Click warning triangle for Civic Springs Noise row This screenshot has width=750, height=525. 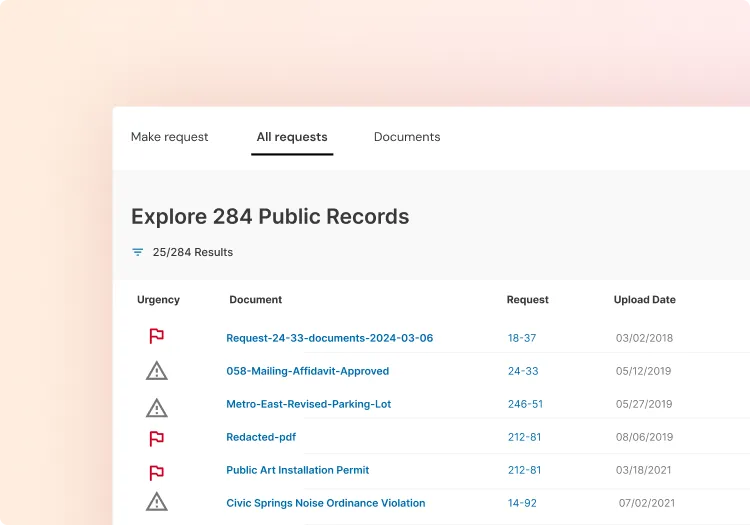tap(156, 502)
